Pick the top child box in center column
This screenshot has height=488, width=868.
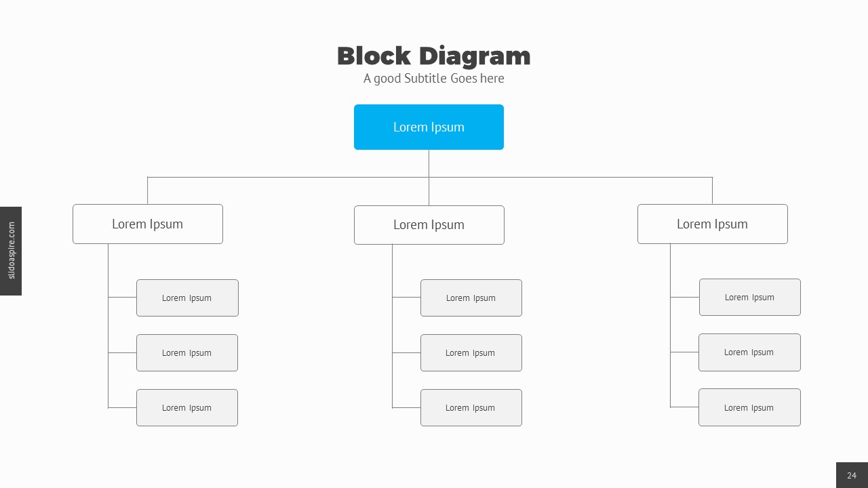[x=471, y=298]
